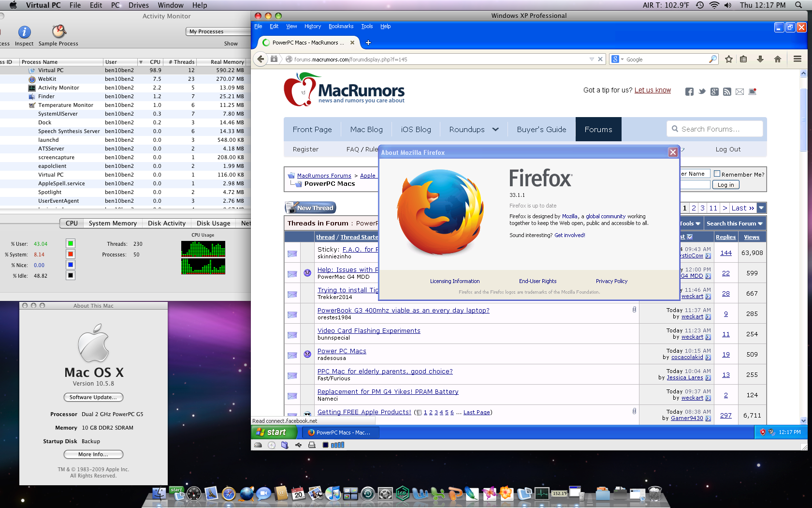The image size is (812, 508).
Task: Open the Firefox bookmarks list icon
Action: click(743, 59)
